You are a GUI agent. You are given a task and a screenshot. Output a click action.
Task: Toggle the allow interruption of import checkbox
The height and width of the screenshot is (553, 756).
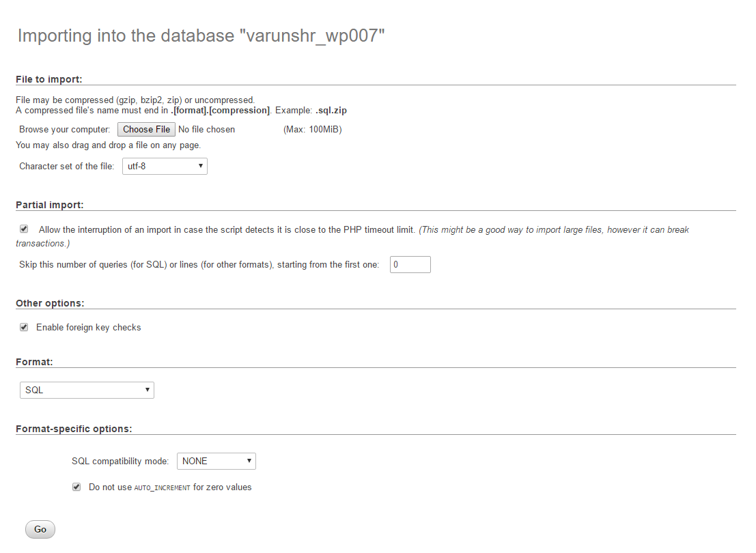coord(24,229)
